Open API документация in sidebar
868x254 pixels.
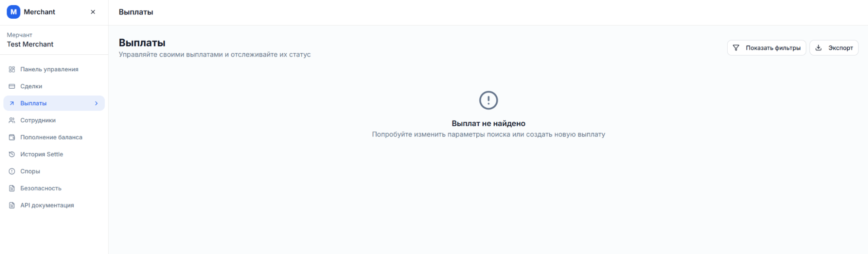tap(47, 205)
